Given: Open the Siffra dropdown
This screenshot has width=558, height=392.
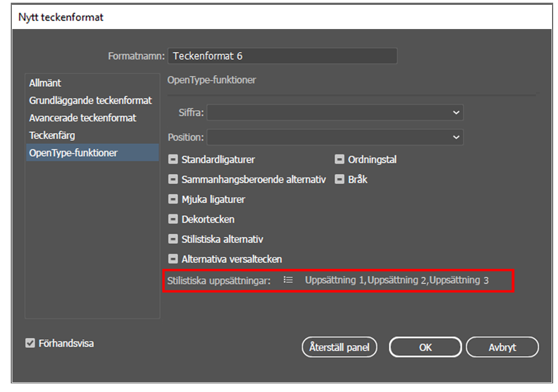Looking at the screenshot, I should pyautogui.click(x=335, y=113).
